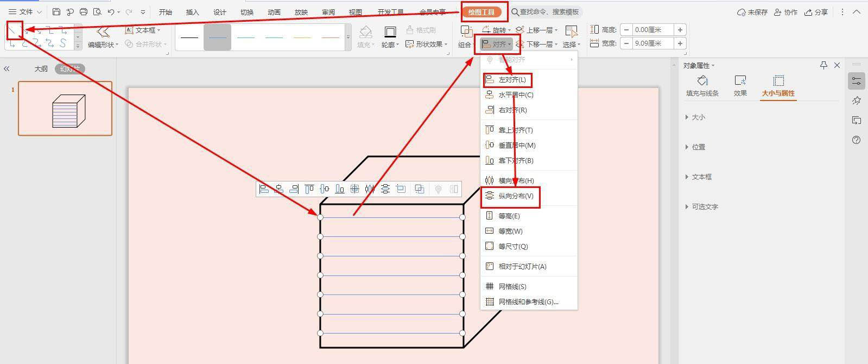Viewport: 868px width, 364px height.
Task: Select the orange line style swatch
Action: [302, 37]
